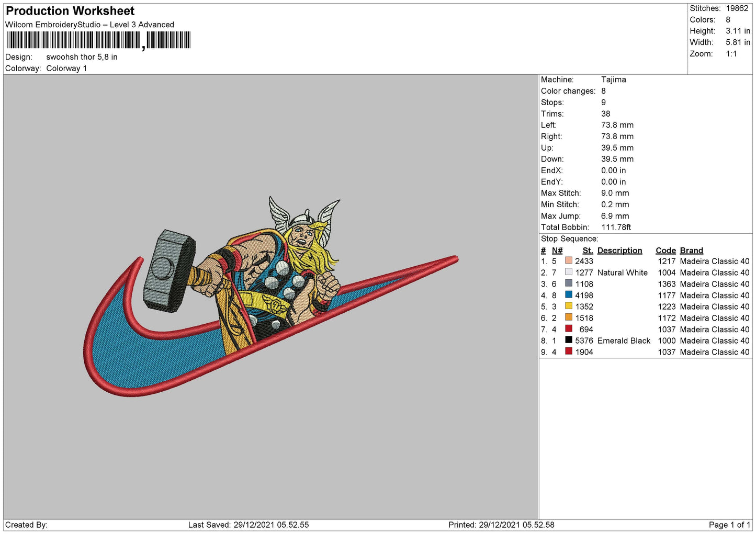The width and height of the screenshot is (756, 534).
Task: Choose the Emerald Black swatch for thread 5376
Action: click(568, 340)
